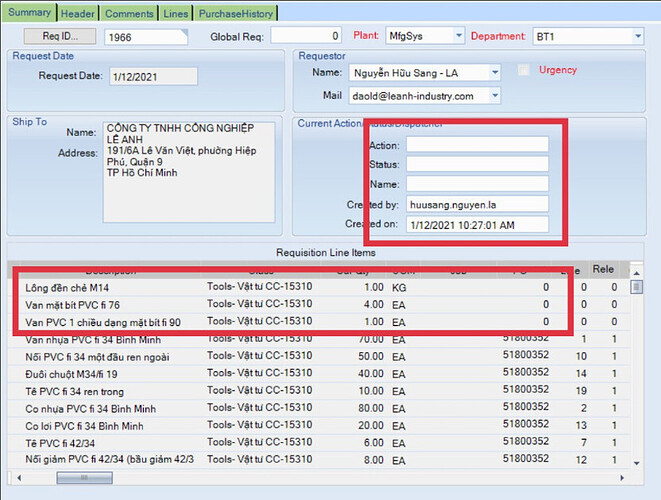The width and height of the screenshot is (661, 500).
Task: Click quantity 50.00 in Nối PVC row
Action: 371,356
